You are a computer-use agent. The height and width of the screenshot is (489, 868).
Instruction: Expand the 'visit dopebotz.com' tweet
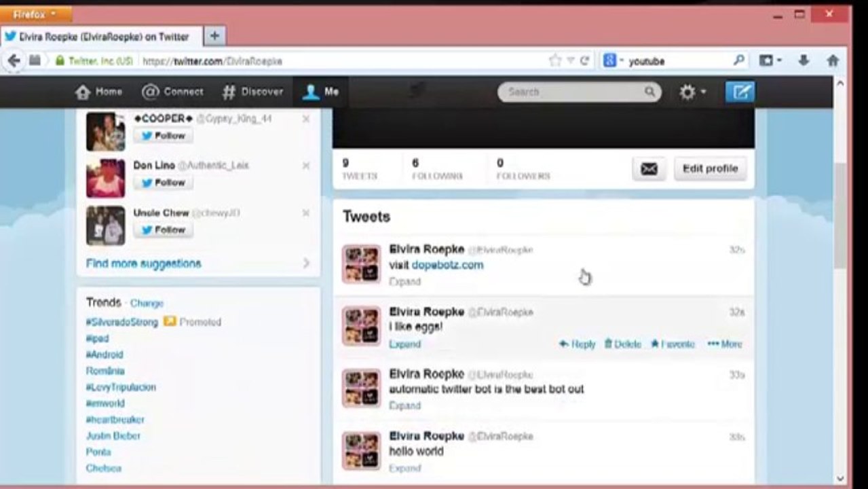point(404,281)
